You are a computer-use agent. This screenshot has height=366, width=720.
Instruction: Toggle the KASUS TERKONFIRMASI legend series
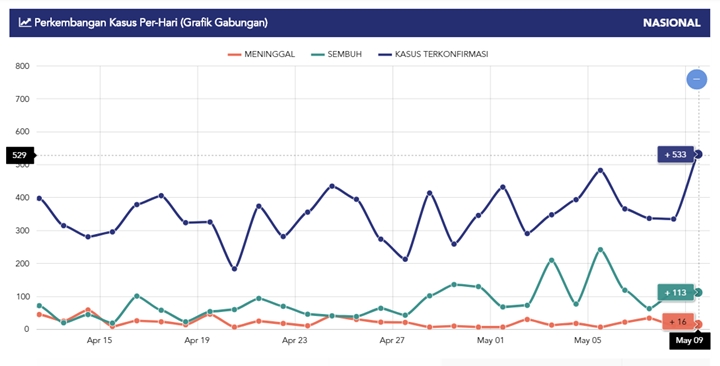point(433,54)
